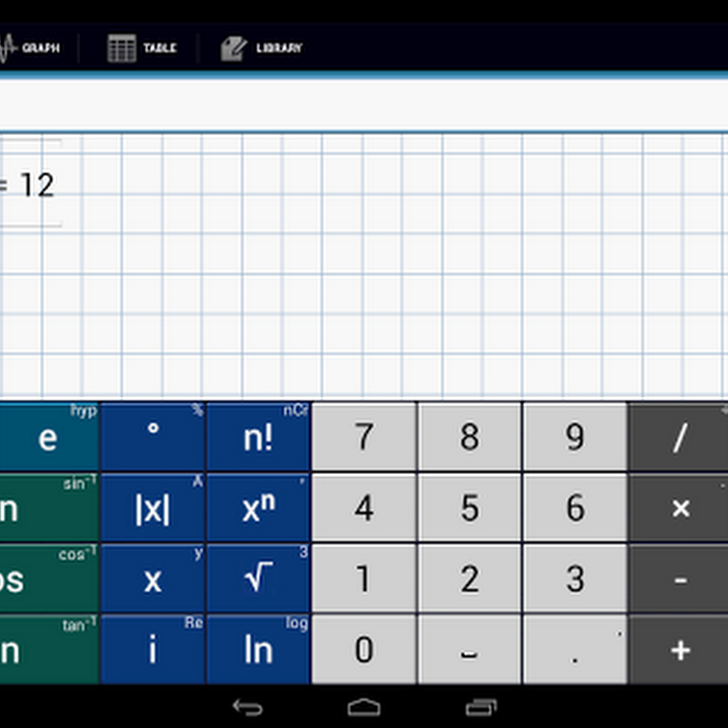Screen dimensions: 728x728
Task: Tap the variable x key
Action: [153, 578]
